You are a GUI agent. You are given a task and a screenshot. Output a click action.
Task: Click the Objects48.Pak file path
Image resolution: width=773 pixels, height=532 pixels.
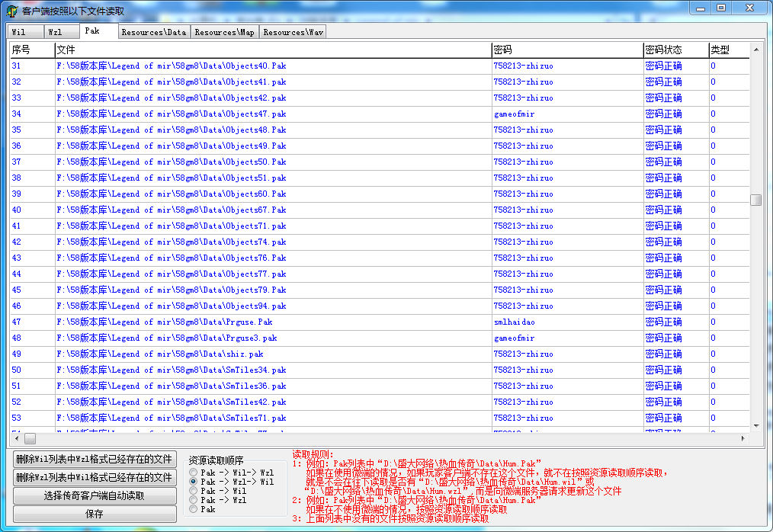[171, 130]
